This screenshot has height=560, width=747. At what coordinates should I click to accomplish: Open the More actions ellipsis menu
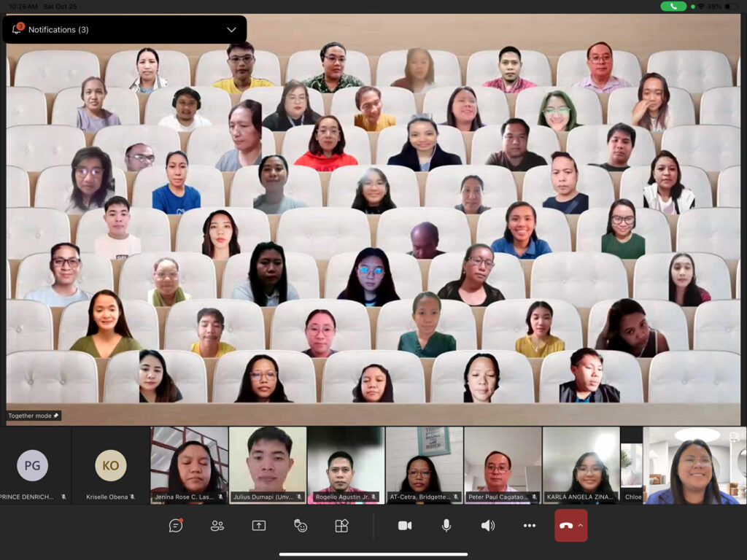(530, 526)
